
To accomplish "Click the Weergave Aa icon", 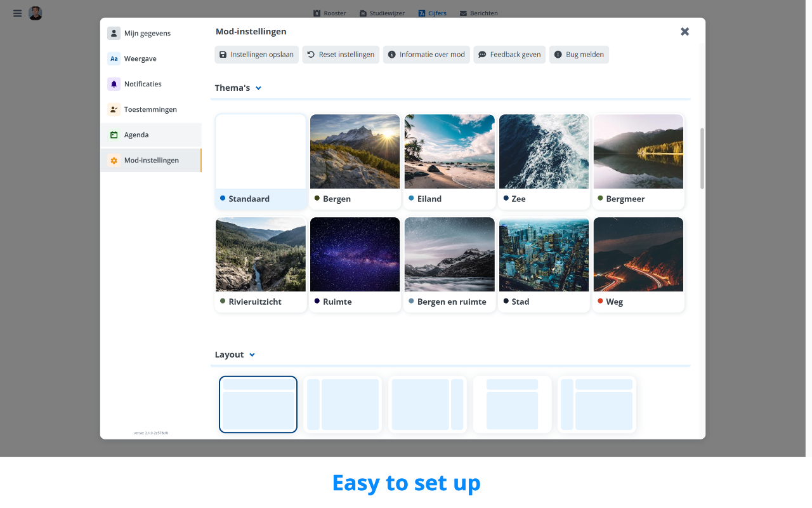I will 114,58.
